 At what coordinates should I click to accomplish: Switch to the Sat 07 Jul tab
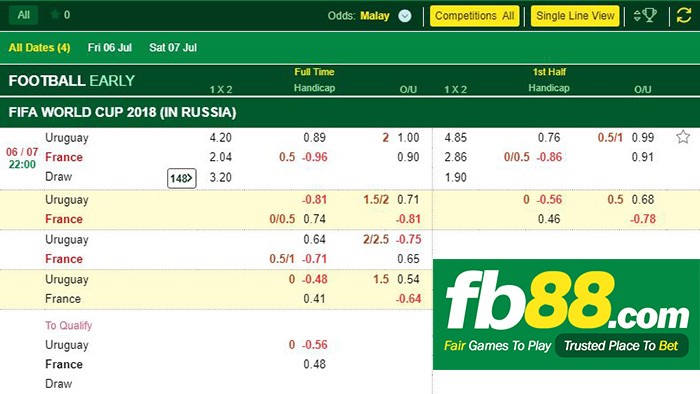tap(173, 47)
